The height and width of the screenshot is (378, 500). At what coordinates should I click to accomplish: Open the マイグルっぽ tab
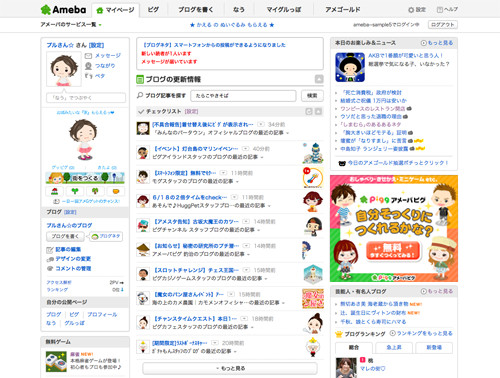tap(284, 10)
